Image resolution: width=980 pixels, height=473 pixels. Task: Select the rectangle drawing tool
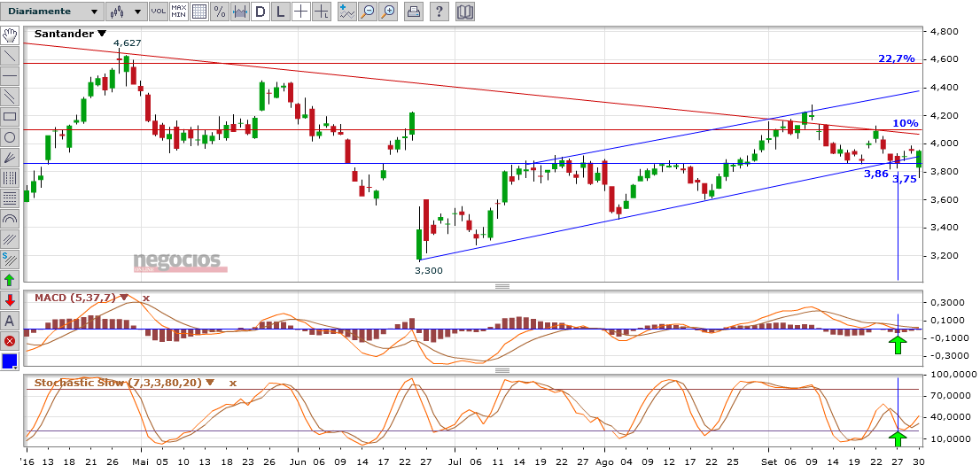click(x=10, y=116)
